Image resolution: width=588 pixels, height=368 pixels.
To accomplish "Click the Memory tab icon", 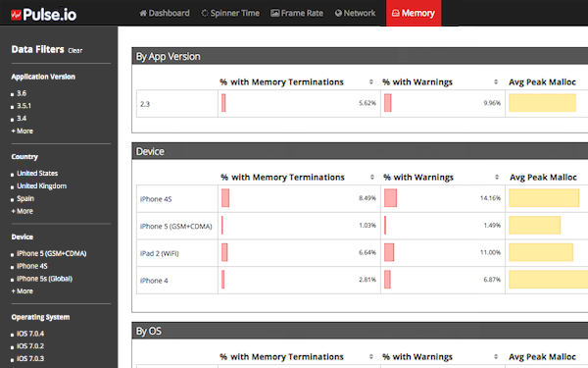I will pos(396,13).
